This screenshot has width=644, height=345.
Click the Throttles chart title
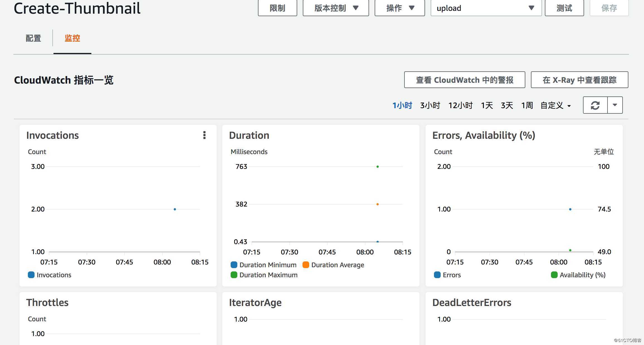tap(47, 303)
